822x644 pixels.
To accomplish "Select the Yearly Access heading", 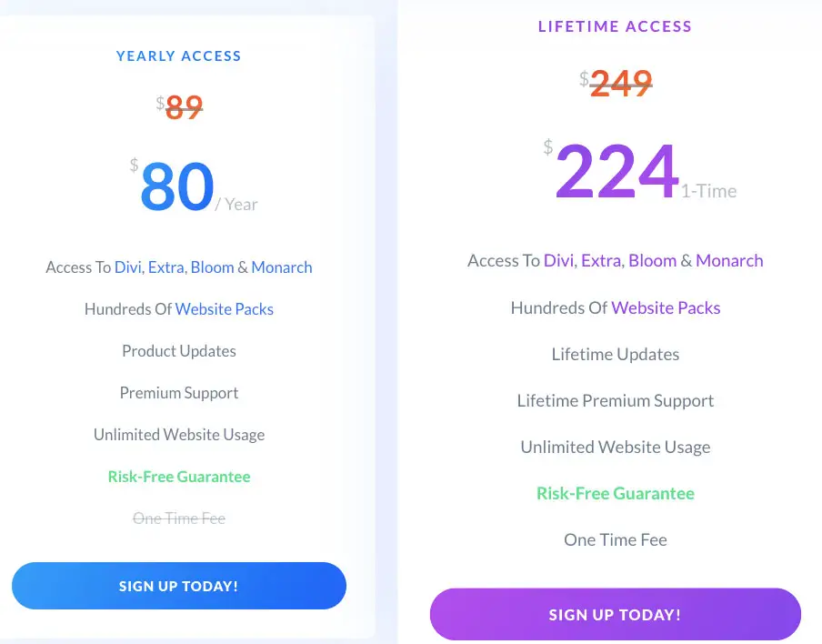I will pos(179,55).
